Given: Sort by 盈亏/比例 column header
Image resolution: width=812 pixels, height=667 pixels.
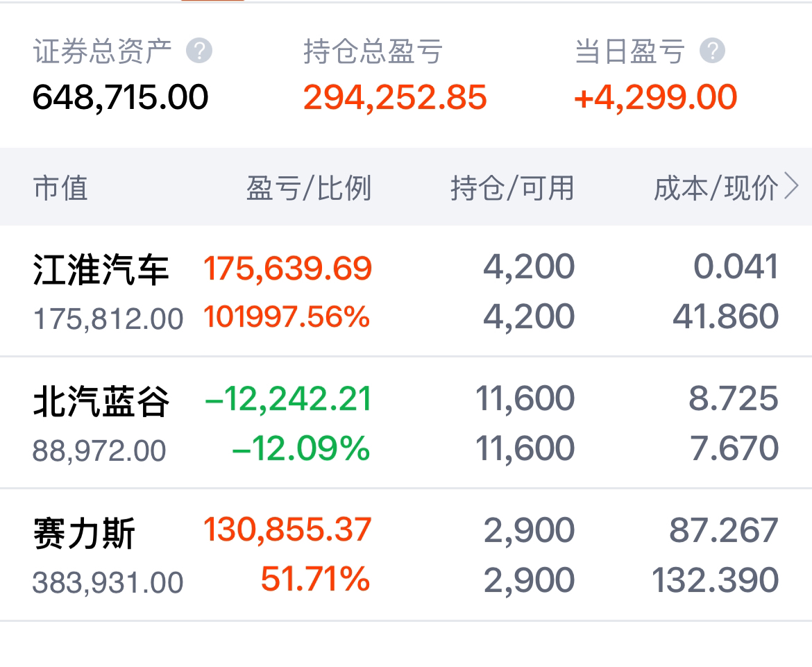Looking at the screenshot, I should pos(309,188).
